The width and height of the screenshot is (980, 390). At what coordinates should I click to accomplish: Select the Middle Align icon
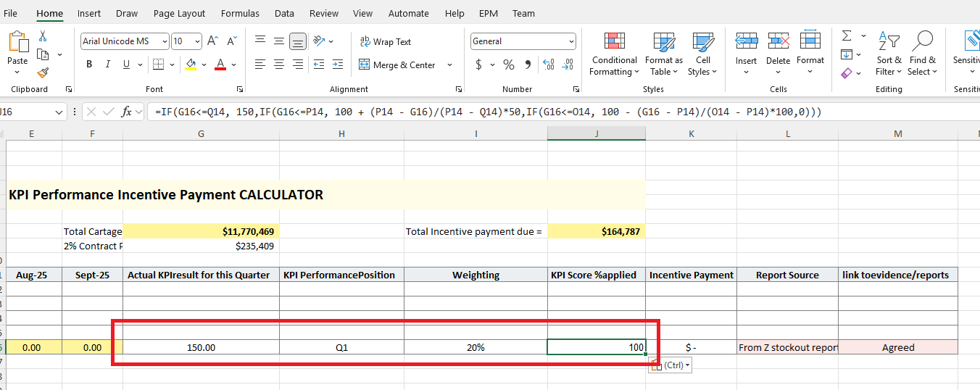(279, 41)
